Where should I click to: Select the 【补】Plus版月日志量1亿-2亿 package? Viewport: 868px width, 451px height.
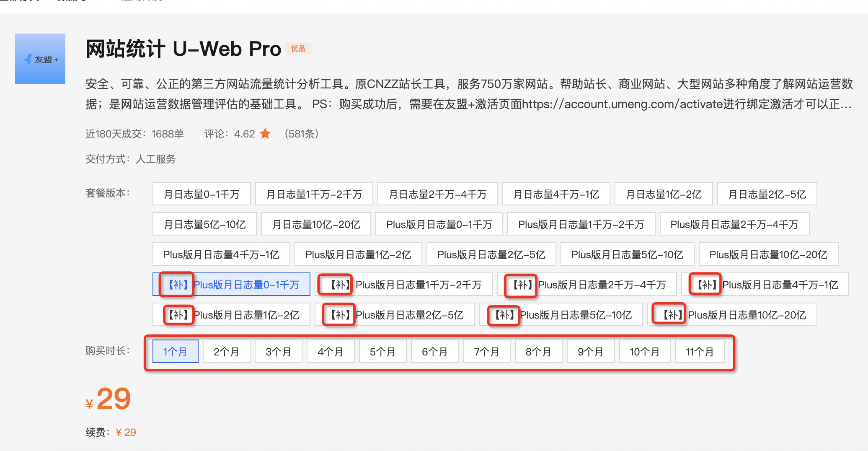231,314
